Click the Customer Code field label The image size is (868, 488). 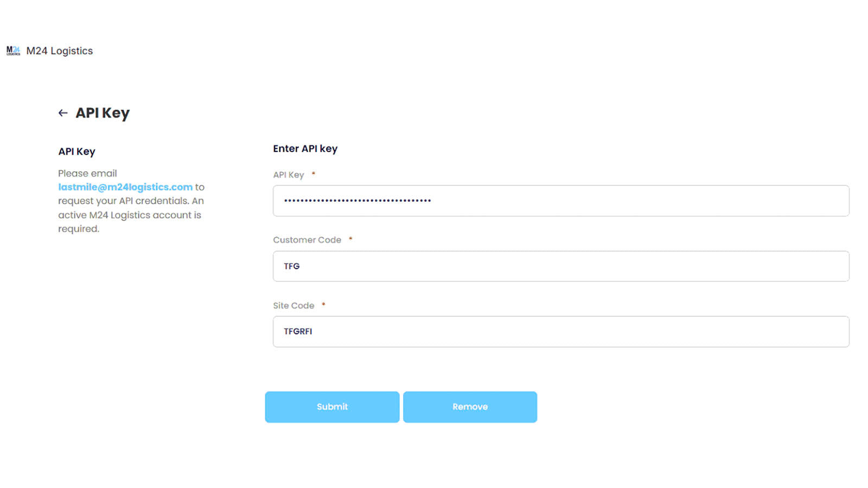pyautogui.click(x=307, y=240)
